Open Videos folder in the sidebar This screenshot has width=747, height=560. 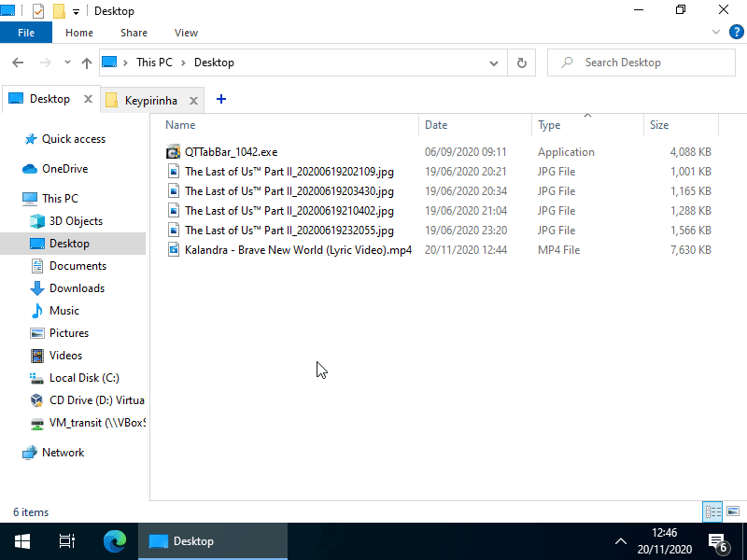pyautogui.click(x=57, y=356)
